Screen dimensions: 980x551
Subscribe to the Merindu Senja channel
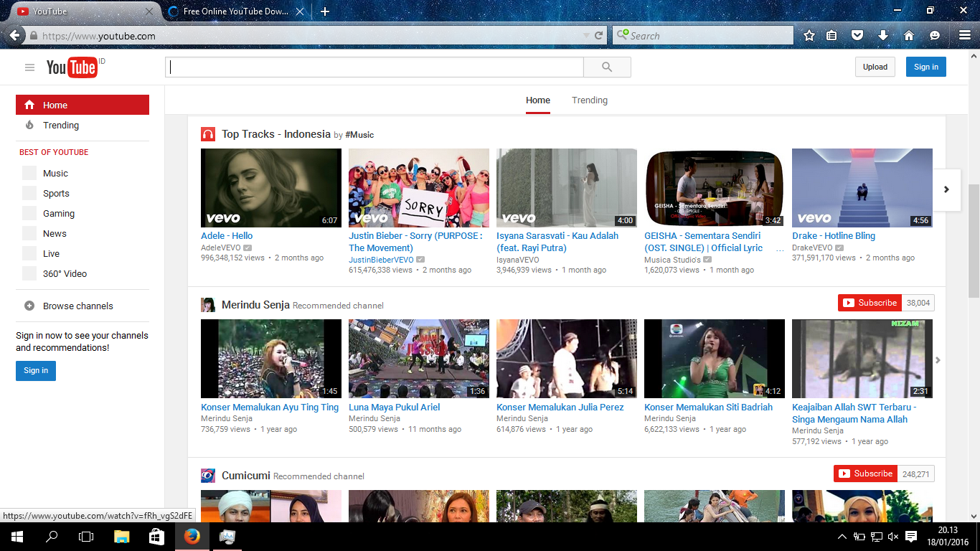point(870,303)
